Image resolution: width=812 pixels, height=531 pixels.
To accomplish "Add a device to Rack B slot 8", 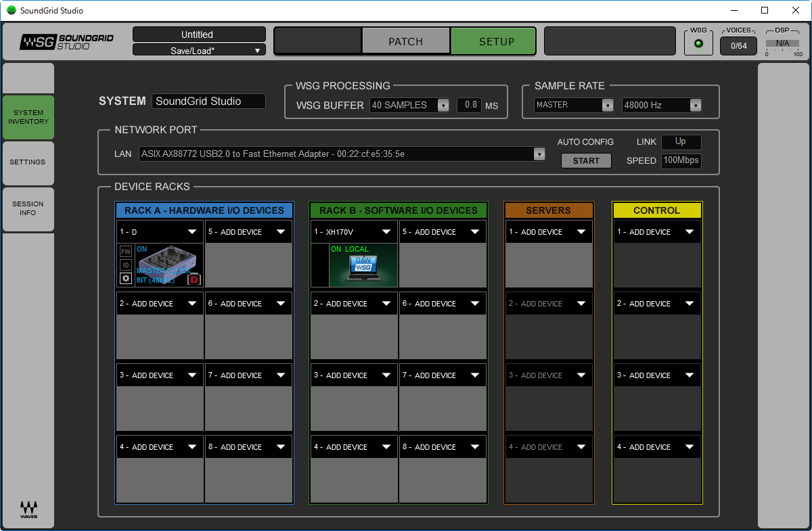I will 443,447.
